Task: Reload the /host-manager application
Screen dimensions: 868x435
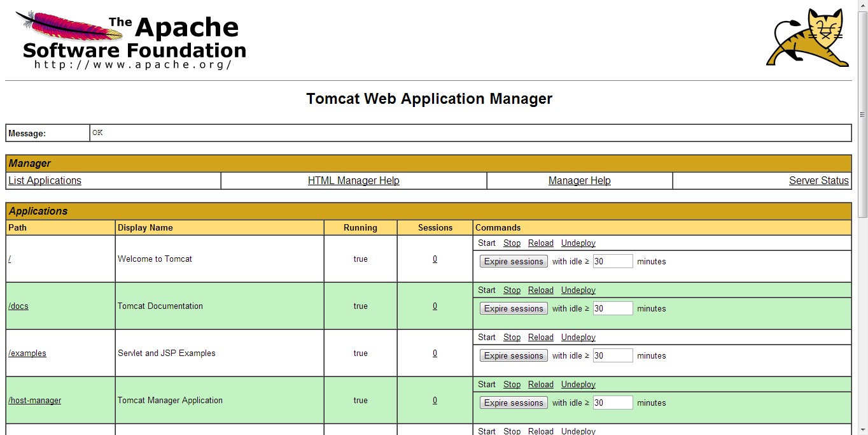Action: click(541, 385)
